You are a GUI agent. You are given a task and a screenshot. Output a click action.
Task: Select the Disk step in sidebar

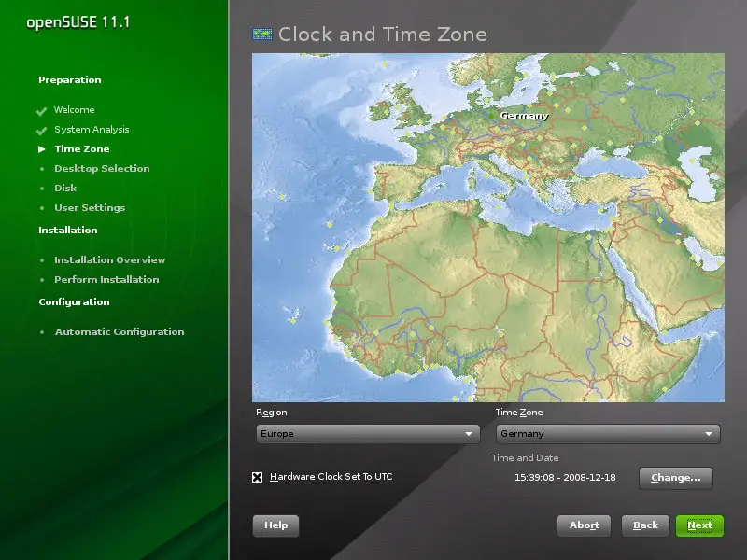65,189
